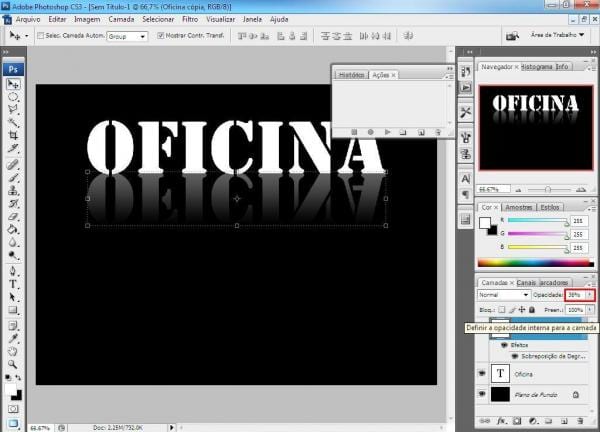Switch to the Canais tab
600x432 pixels.
pyautogui.click(x=526, y=282)
